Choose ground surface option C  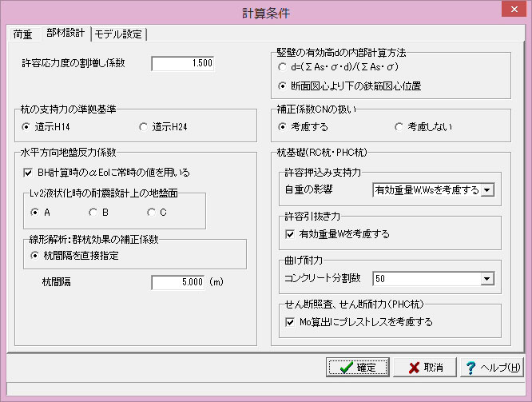coord(157,213)
